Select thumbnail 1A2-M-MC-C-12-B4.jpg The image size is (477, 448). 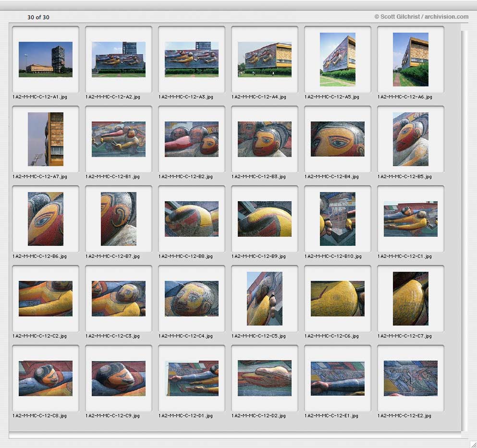[x=338, y=139]
